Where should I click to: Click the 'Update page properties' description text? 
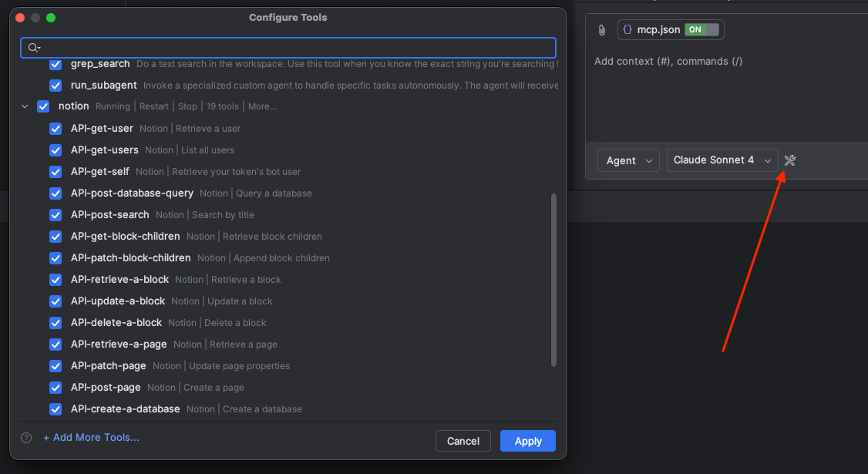[x=239, y=366]
